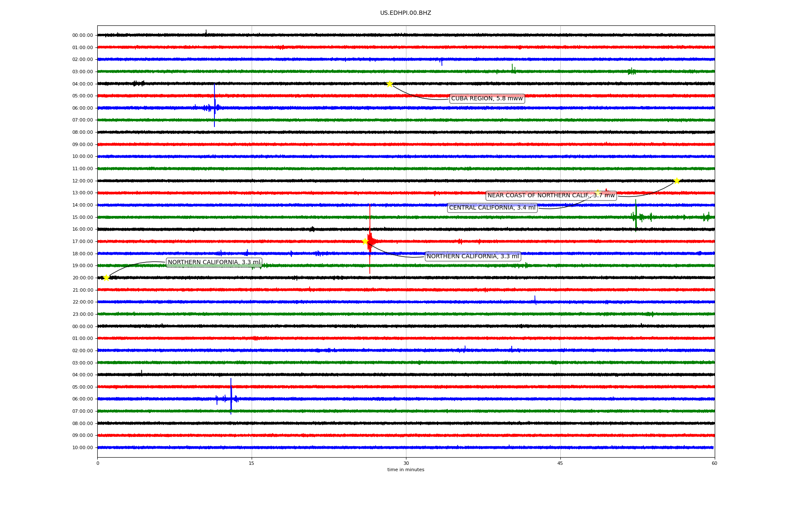This screenshot has height=508, width=812.
Task: Click the 30 tick label on the x-axis
Action: [x=406, y=463]
